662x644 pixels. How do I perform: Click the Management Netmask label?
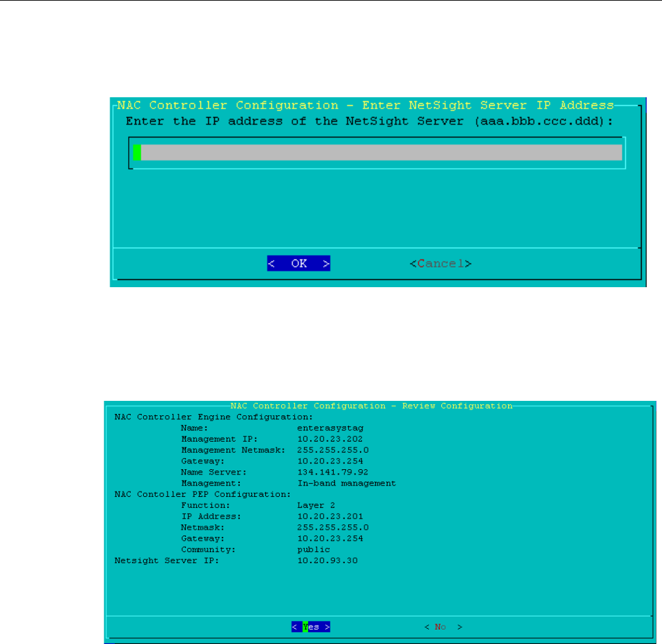tap(234, 450)
